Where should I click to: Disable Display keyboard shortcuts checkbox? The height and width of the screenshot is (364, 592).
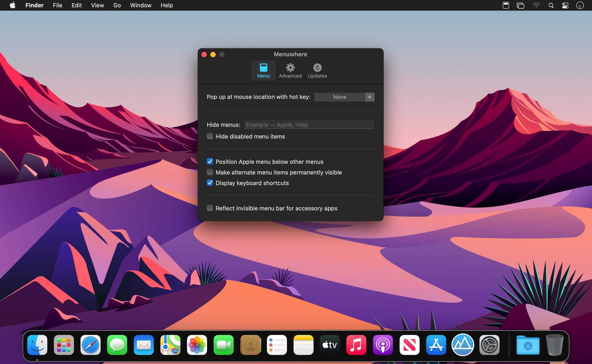pyautogui.click(x=210, y=183)
